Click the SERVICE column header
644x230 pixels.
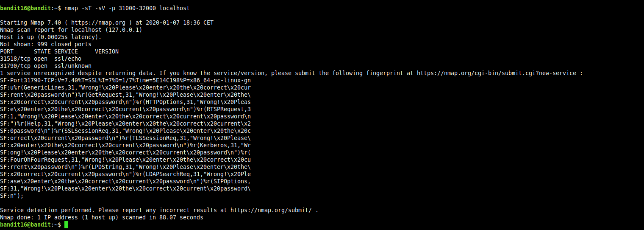[x=66, y=51]
